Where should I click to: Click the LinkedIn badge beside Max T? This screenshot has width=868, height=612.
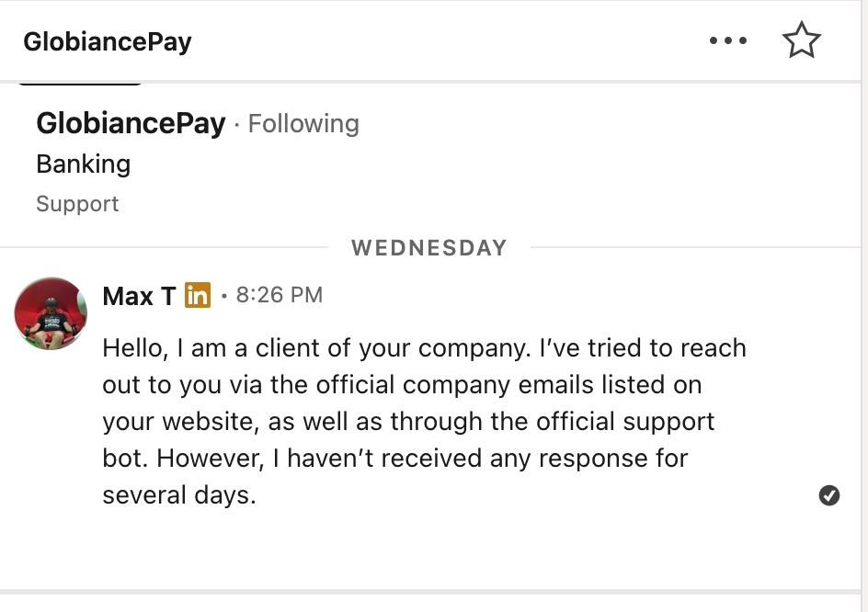tap(198, 295)
